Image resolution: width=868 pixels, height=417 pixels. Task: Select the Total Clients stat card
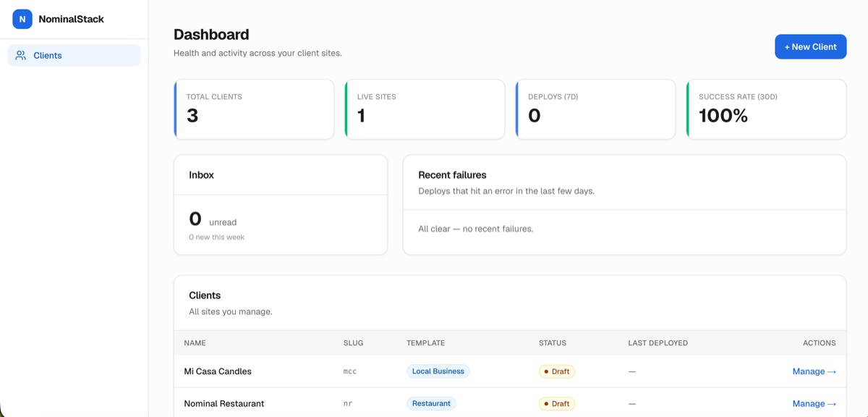(254, 109)
